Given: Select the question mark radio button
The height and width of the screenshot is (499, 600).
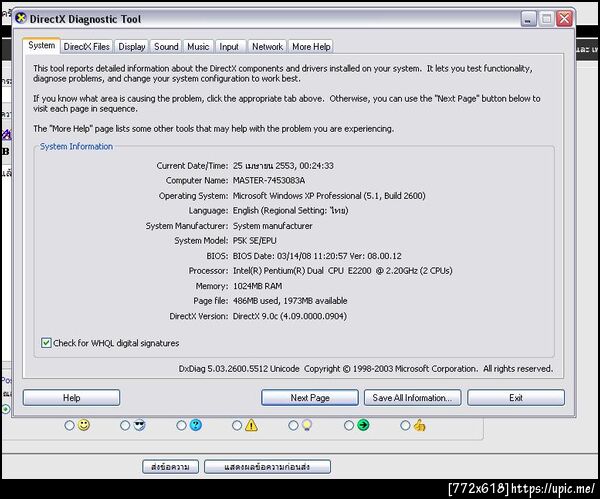Looking at the screenshot, I should pos(181,426).
